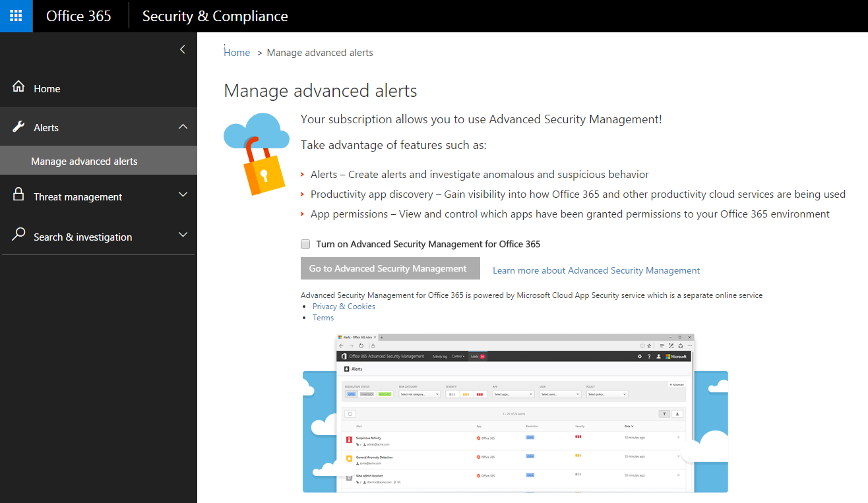Collapse the navigation sidebar with the chevron
The height and width of the screenshot is (503, 868).
pos(183,49)
